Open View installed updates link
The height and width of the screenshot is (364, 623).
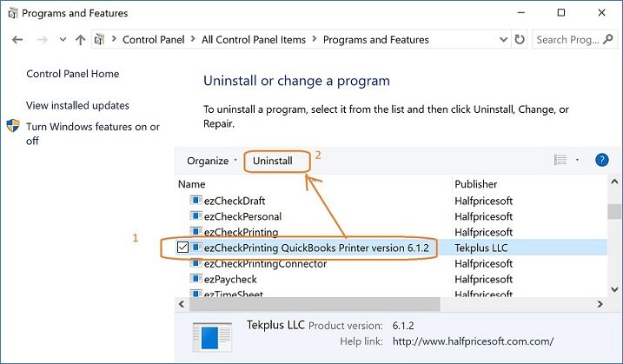(x=77, y=105)
